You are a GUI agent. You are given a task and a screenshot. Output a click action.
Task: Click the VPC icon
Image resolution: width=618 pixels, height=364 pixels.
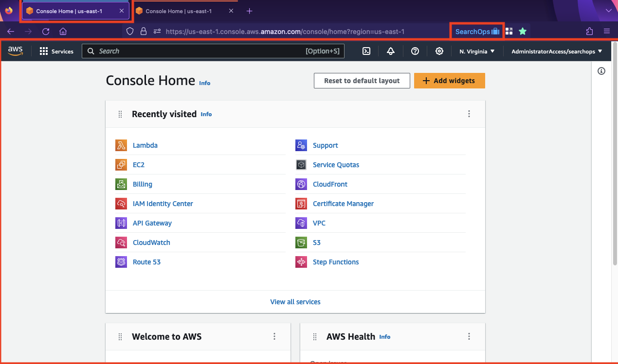point(301,223)
